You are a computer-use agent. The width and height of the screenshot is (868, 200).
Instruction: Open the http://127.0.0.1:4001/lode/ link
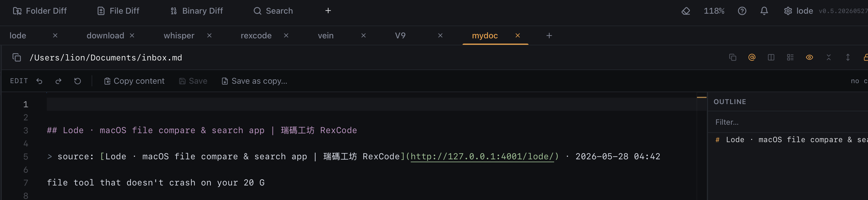(x=482, y=157)
